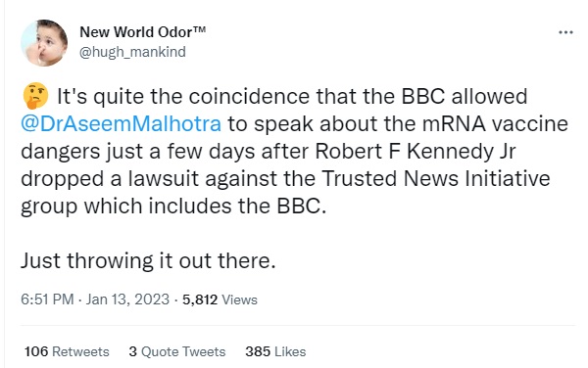Click the baby profile picture avatar
Image resolution: width=588 pixels, height=368 pixels.
(44, 43)
